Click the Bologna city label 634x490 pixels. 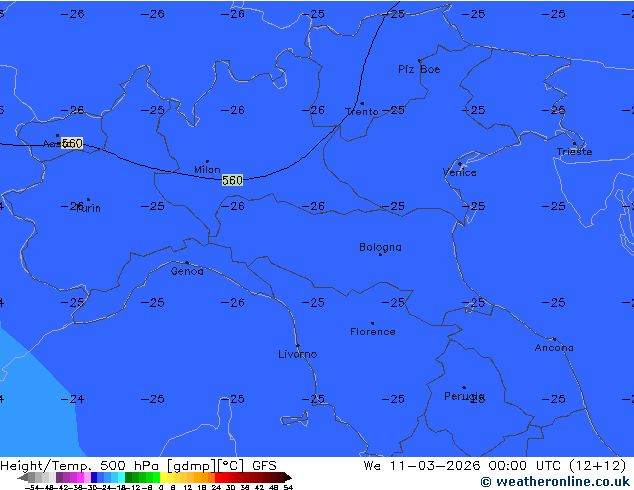(x=380, y=247)
